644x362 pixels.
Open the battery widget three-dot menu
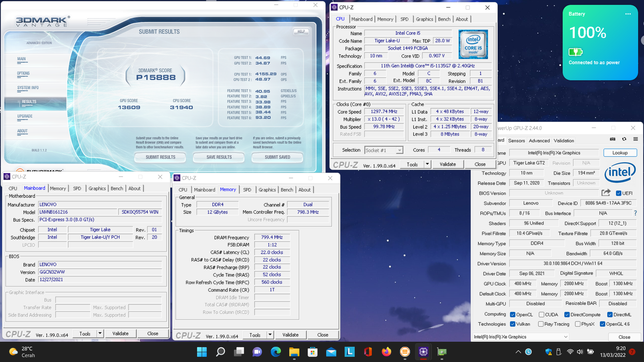(628, 14)
